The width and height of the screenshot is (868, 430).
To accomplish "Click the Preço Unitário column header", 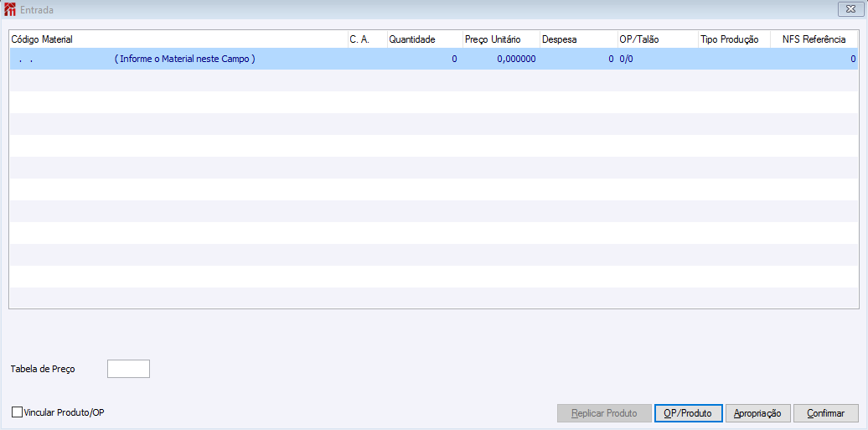I will [x=501, y=39].
